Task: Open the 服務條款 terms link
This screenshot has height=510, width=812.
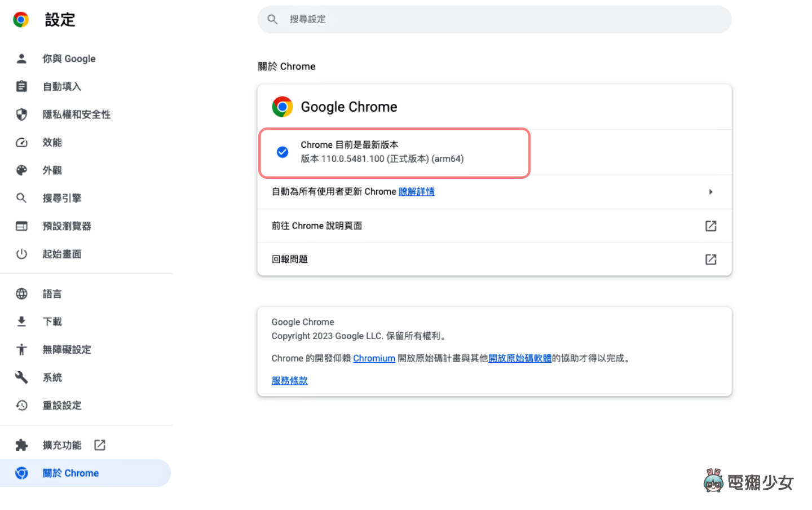Action: (x=289, y=380)
